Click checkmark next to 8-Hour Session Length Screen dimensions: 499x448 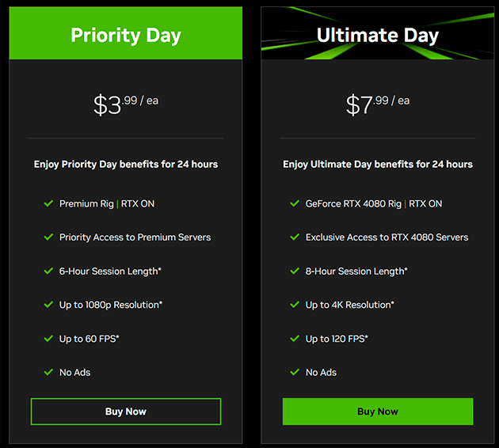coord(295,271)
